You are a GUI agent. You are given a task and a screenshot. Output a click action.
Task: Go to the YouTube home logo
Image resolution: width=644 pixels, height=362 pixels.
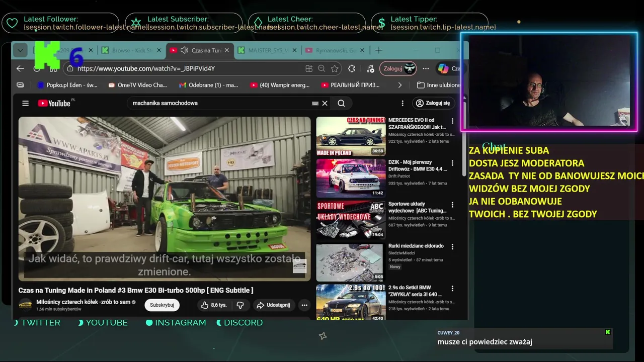(55, 103)
